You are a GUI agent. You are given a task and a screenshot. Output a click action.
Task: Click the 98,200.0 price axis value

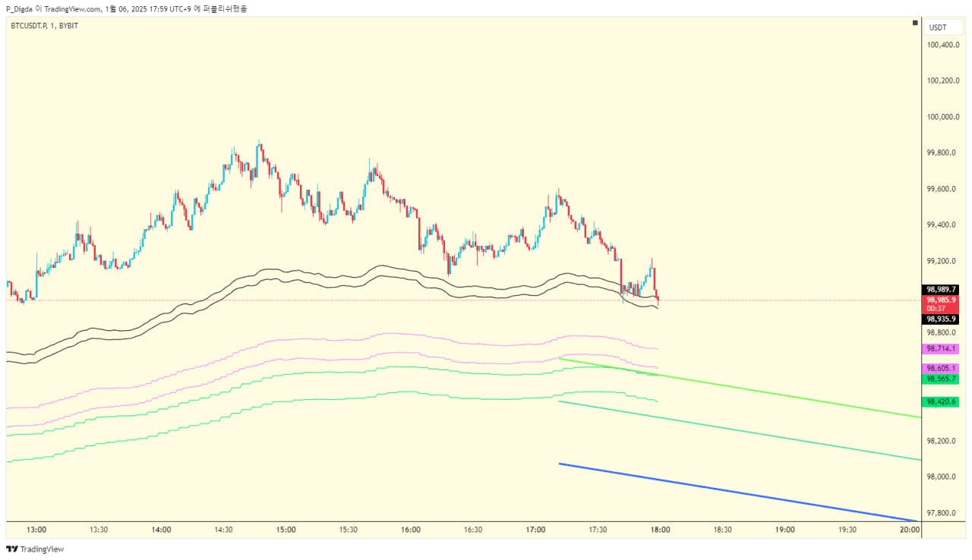point(942,441)
